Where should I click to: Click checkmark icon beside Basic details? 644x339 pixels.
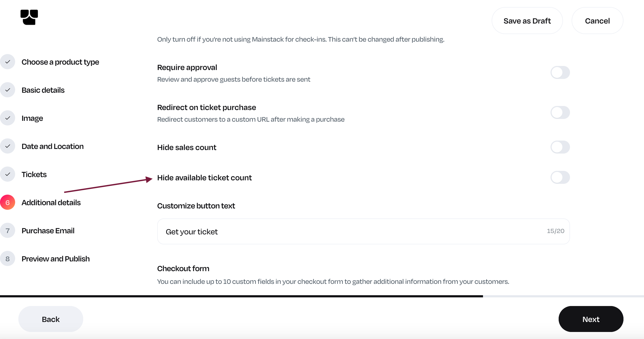[8, 90]
